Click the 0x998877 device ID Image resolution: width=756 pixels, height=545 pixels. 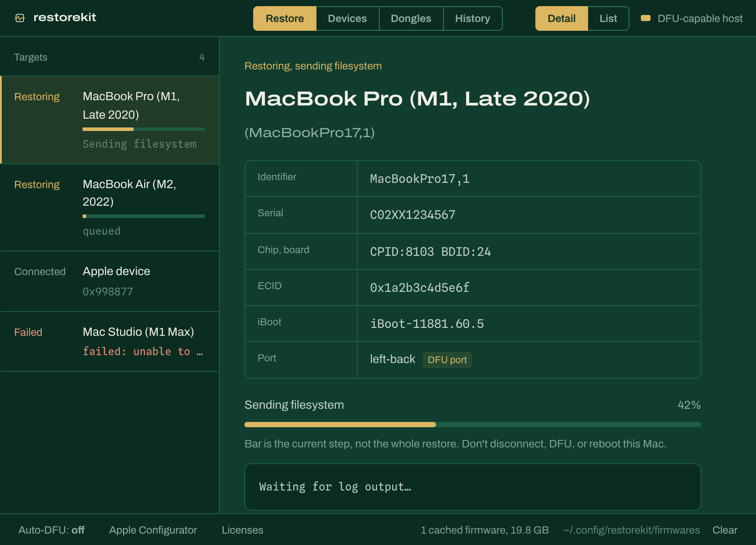(108, 292)
